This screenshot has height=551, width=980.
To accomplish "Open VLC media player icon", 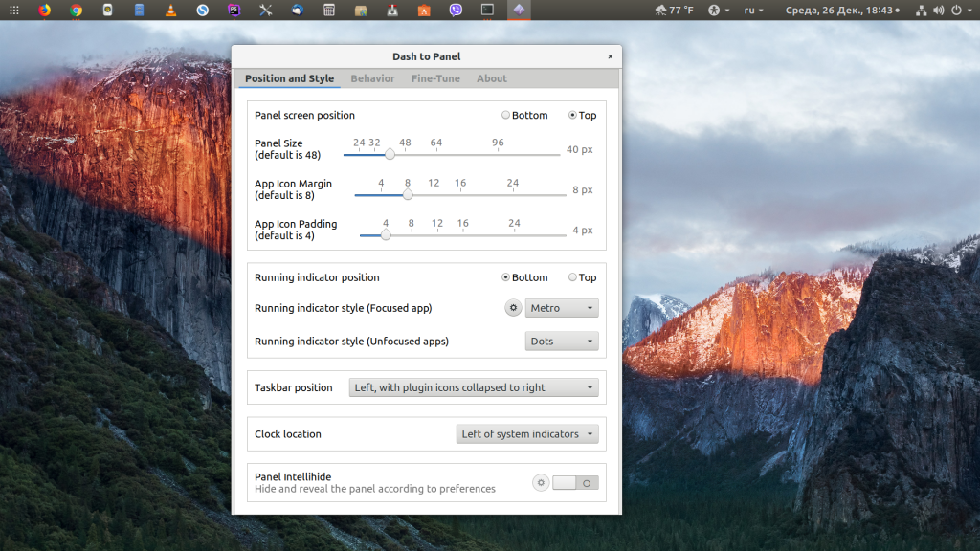I will (170, 11).
